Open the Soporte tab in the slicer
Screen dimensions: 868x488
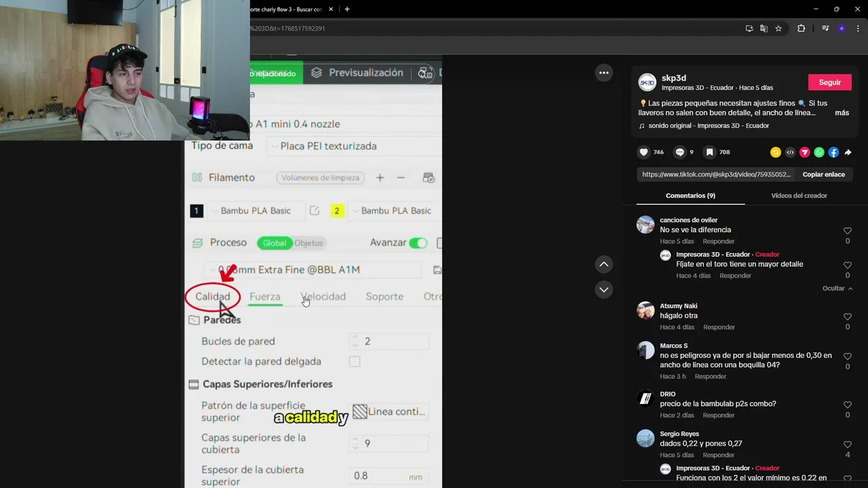coord(384,297)
